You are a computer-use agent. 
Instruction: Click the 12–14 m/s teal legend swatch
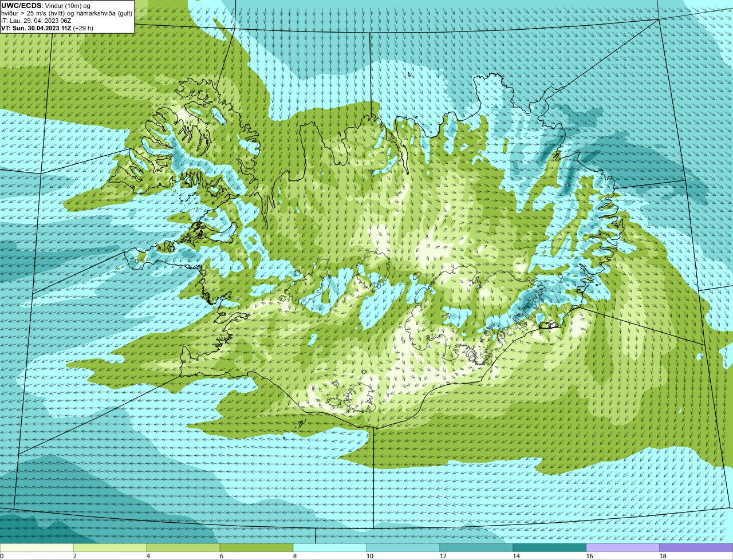(476, 548)
